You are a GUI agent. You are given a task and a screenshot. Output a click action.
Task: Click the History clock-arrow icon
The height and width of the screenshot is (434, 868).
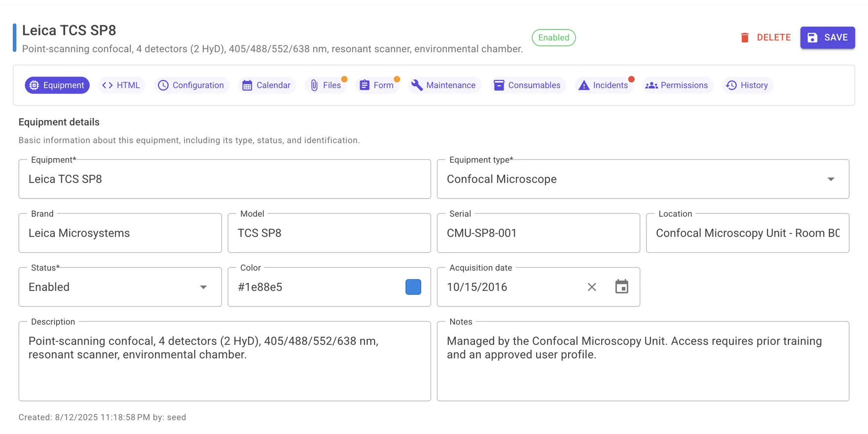[x=731, y=85]
